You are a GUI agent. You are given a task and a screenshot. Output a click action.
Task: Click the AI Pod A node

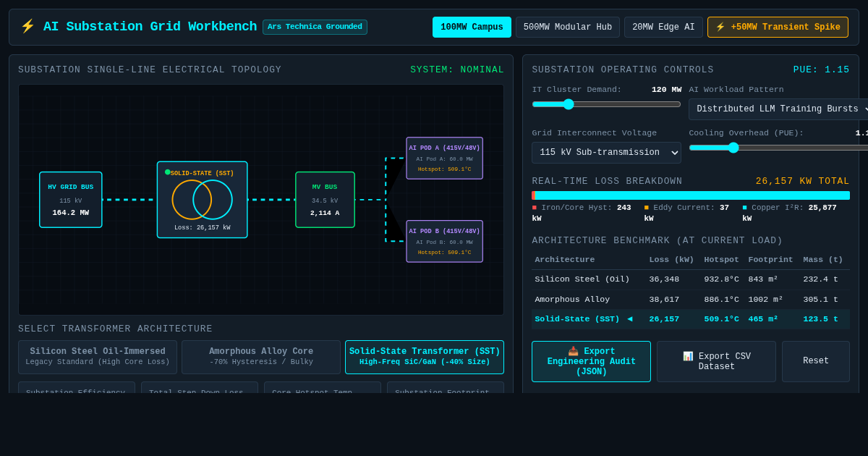point(444,159)
